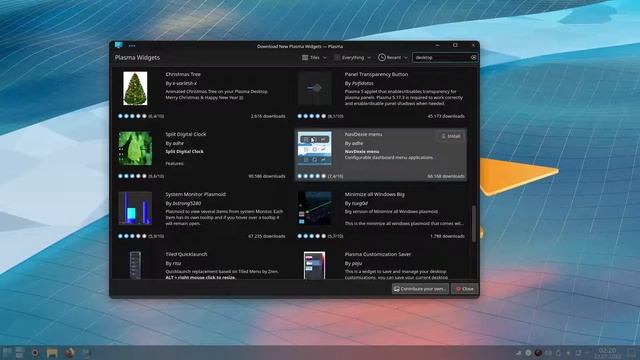Screen dimensions: 640x360
Task: Open the Christmas Tree widget thumbnail
Action: 135,89
